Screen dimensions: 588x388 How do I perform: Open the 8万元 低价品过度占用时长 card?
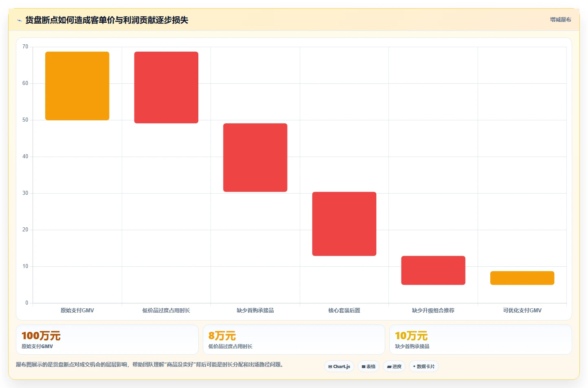pos(294,340)
